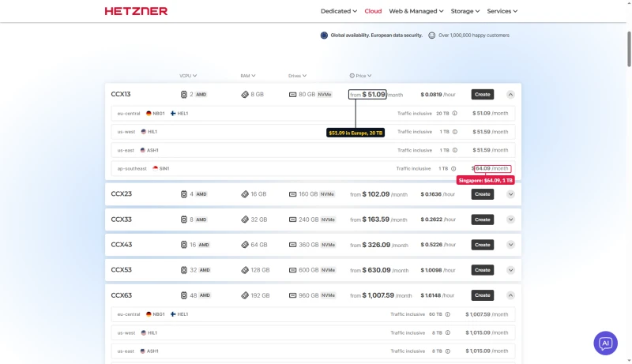Click Create for the CCX23 server

(x=483, y=194)
